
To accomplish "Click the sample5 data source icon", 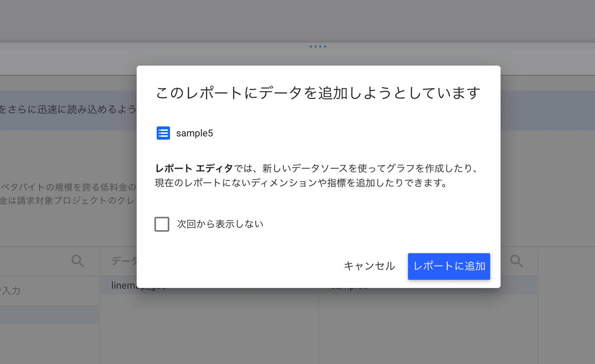I will pos(163,133).
